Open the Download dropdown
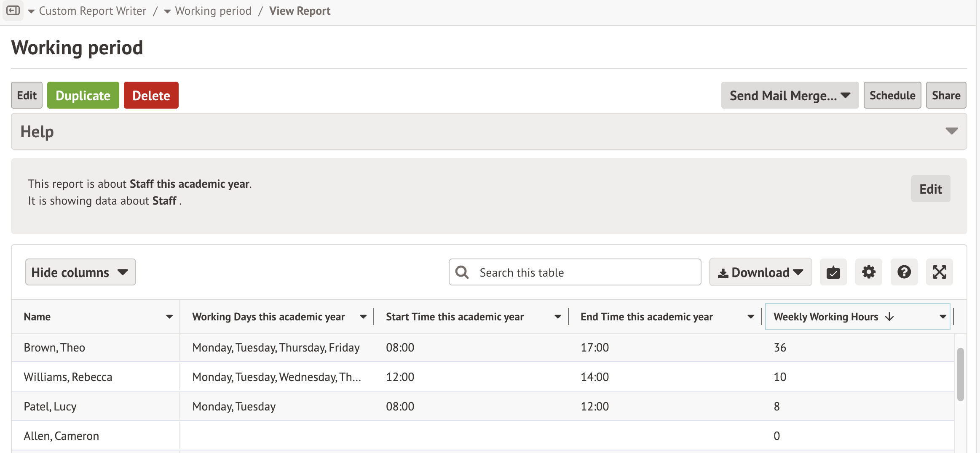The image size is (980, 453). click(x=760, y=272)
